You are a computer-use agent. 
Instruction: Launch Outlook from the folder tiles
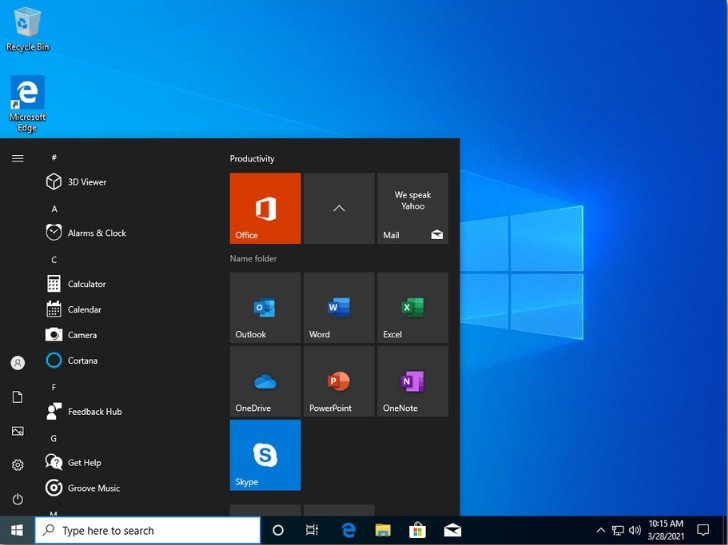(265, 308)
